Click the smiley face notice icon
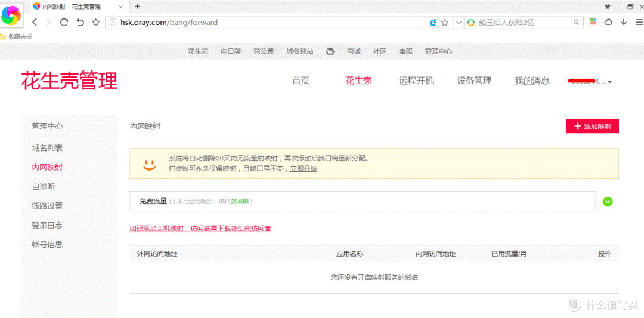This screenshot has width=644, height=318. 149,165
